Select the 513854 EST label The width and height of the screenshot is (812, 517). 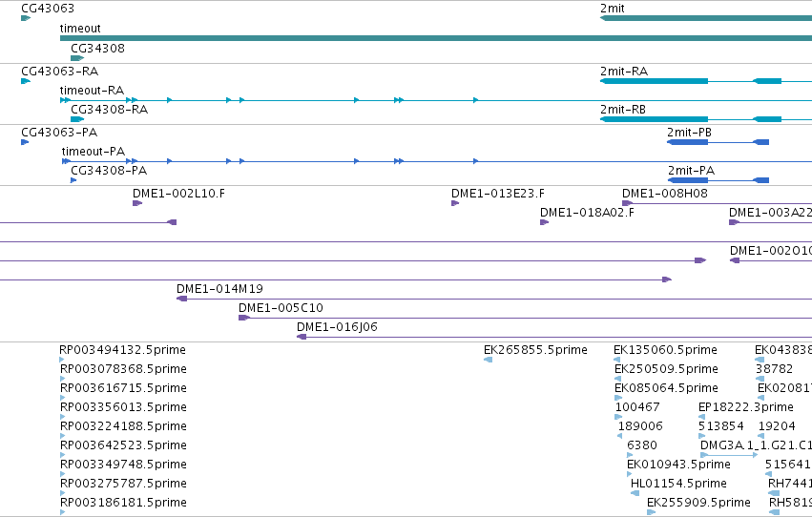[721, 426]
